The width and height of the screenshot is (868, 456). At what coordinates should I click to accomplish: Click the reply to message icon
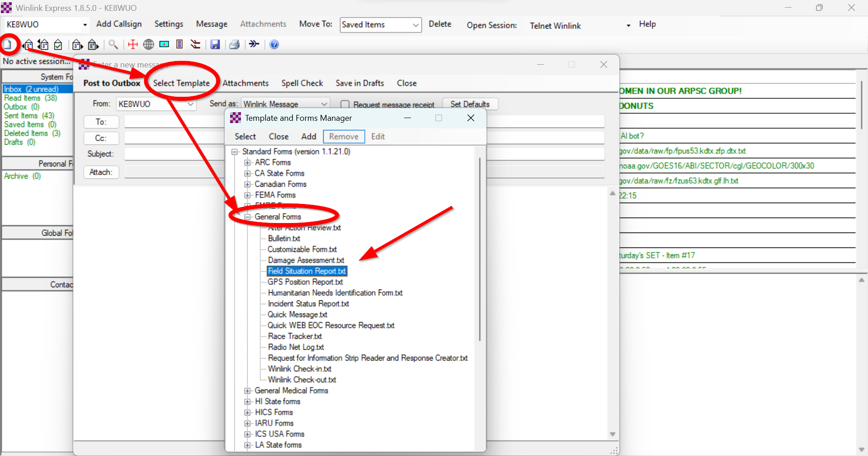pyautogui.click(x=28, y=44)
